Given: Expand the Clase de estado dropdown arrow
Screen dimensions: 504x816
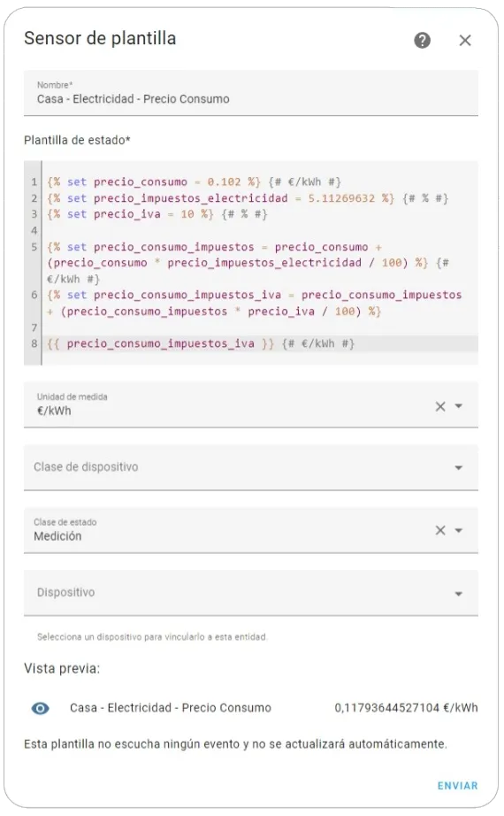Looking at the screenshot, I should 459,530.
